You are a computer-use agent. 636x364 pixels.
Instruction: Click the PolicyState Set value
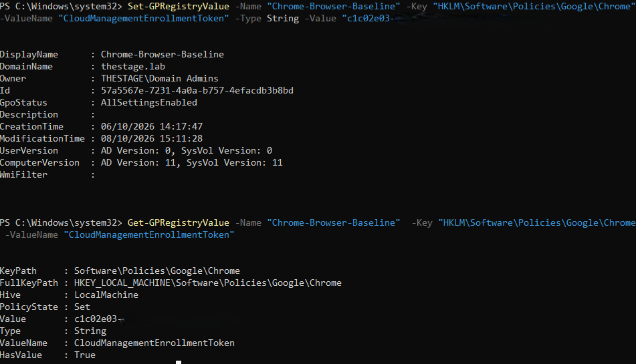(x=82, y=307)
